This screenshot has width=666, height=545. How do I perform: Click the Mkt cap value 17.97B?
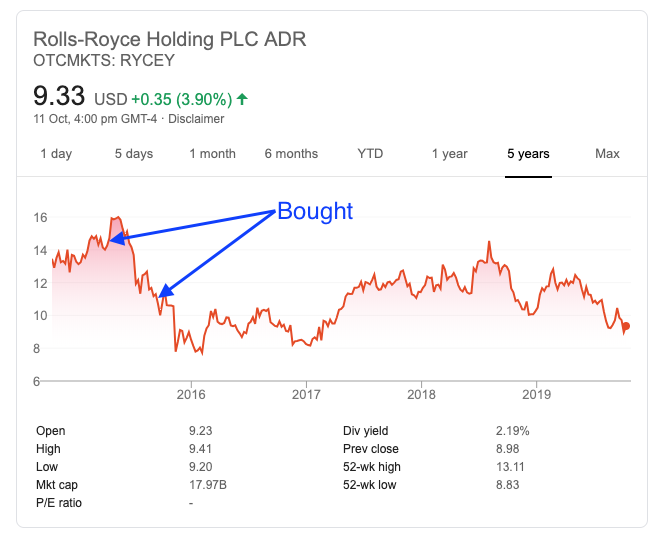tap(208, 485)
